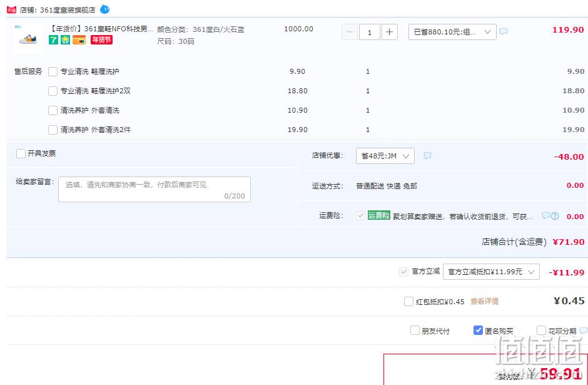Toggle the 运费险 shipping insurance checkbox
Image resolution: width=588 pixels, height=385 pixels.
[360, 216]
